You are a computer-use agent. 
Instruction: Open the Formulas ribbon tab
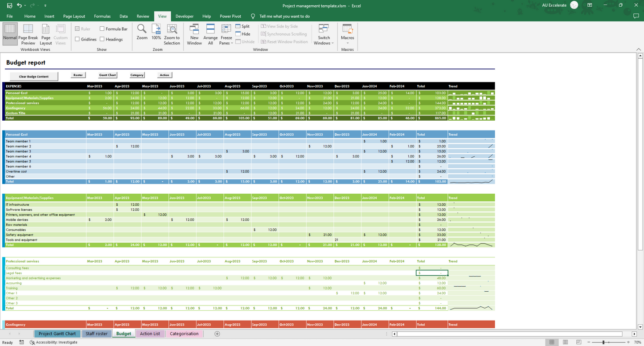pos(102,16)
